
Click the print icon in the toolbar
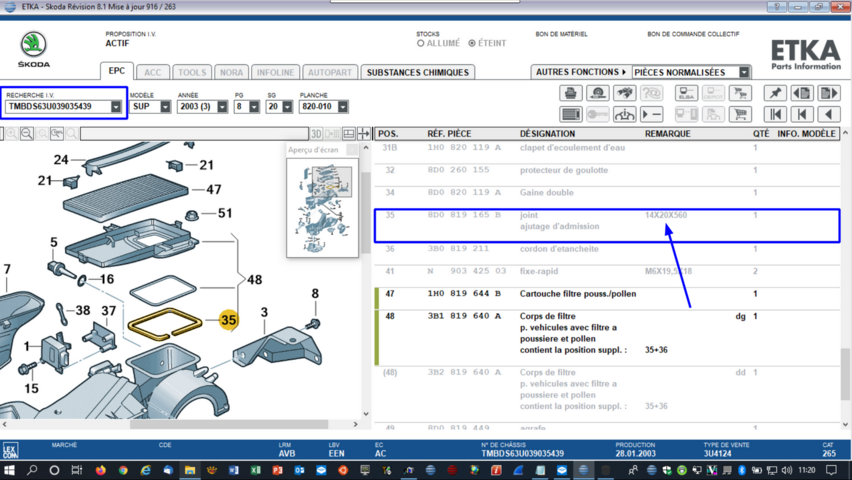pos(571,93)
